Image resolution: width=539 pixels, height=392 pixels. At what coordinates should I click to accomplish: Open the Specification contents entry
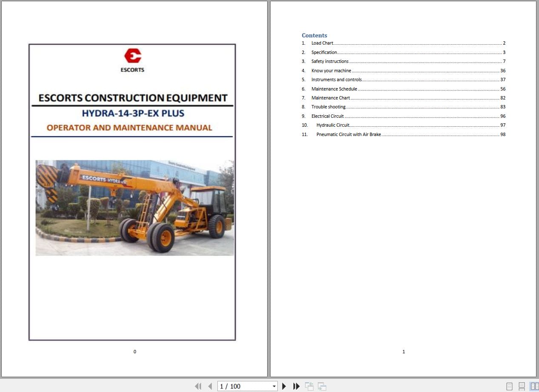[x=404, y=52]
